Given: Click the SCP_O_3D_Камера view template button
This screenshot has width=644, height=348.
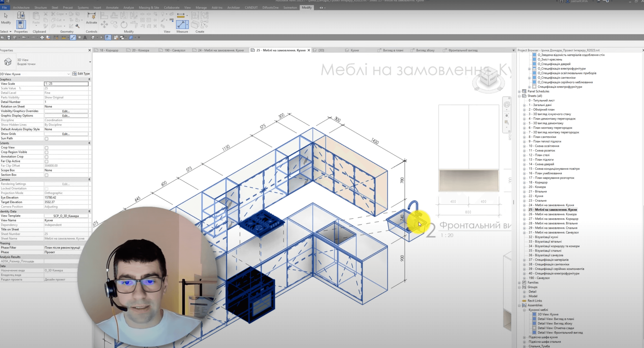Looking at the screenshot, I should [66, 216].
